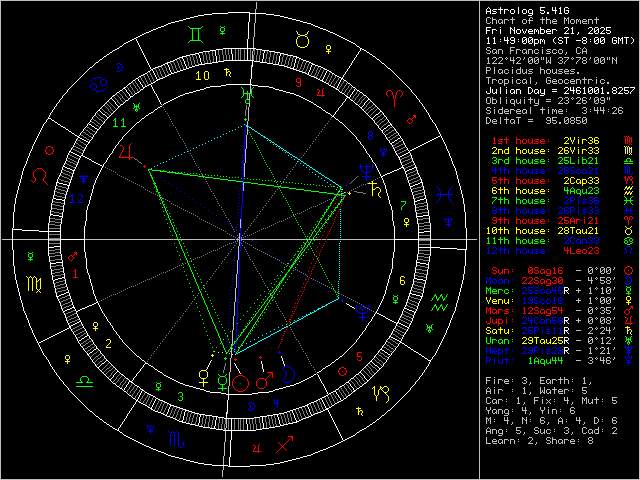The image size is (640, 480).
Task: Click house number 12 in the wheel
Action: [x=76, y=199]
